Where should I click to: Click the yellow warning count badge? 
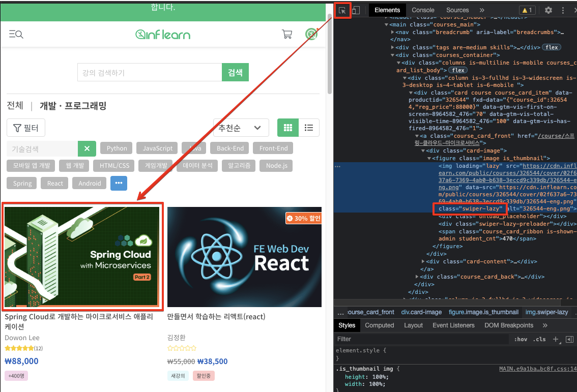point(527,10)
